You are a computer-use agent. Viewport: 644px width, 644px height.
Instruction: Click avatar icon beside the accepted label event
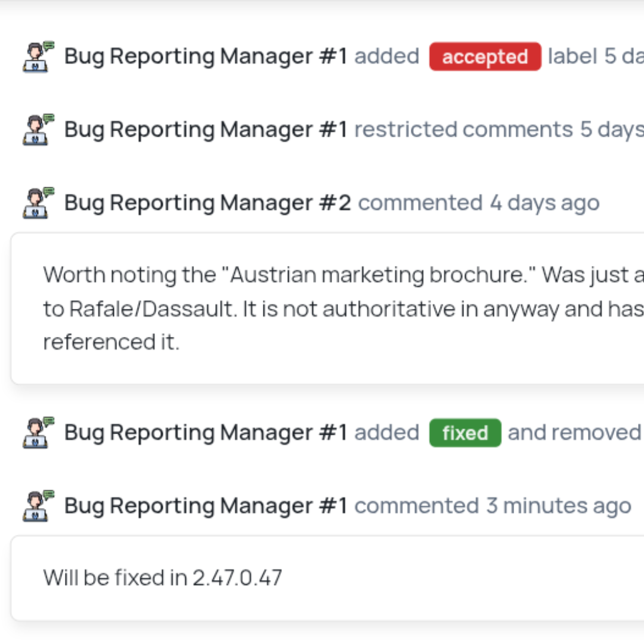tap(38, 57)
